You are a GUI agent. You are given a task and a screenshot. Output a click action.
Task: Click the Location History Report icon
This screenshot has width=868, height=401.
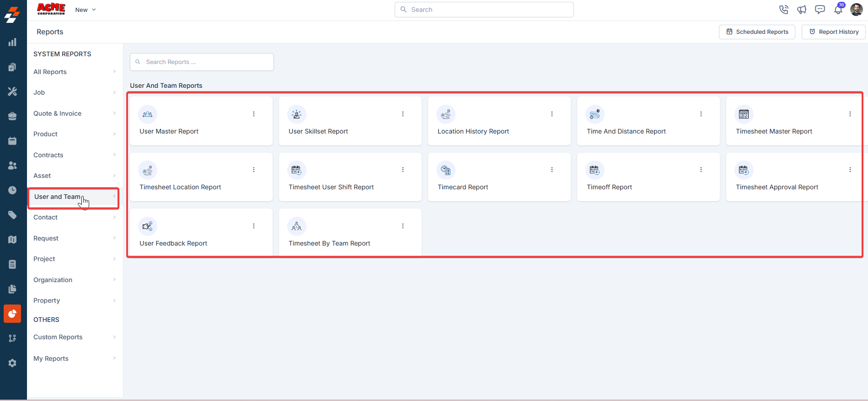(x=446, y=114)
